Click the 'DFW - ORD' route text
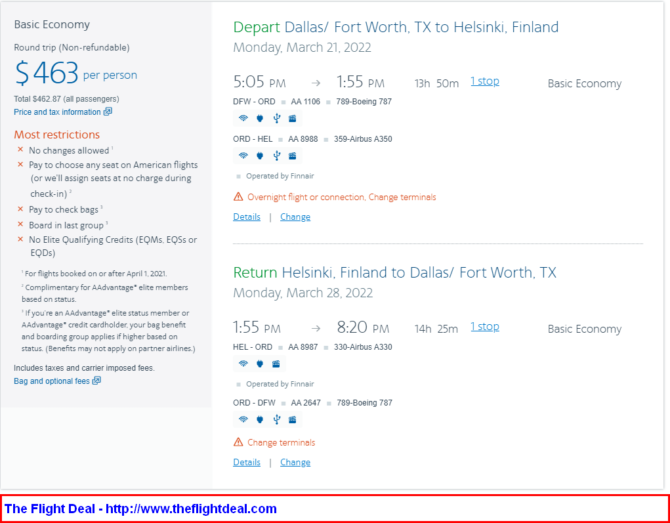The height and width of the screenshot is (523, 670). click(254, 102)
